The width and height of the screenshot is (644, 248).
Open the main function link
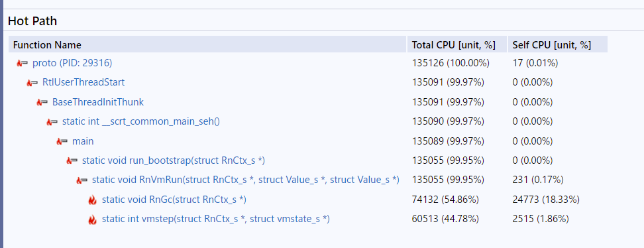click(x=83, y=141)
